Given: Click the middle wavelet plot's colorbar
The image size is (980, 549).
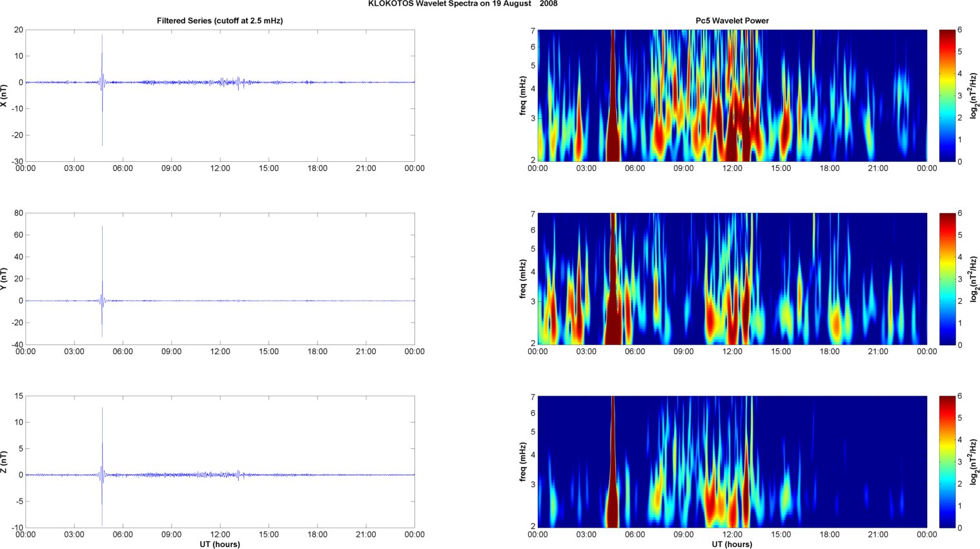Looking at the screenshot, I should coord(947,279).
